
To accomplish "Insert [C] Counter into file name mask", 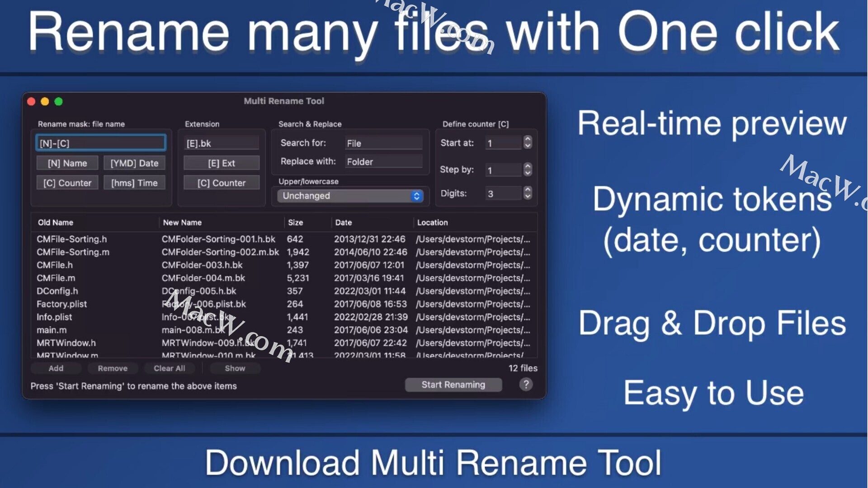I will [x=67, y=183].
